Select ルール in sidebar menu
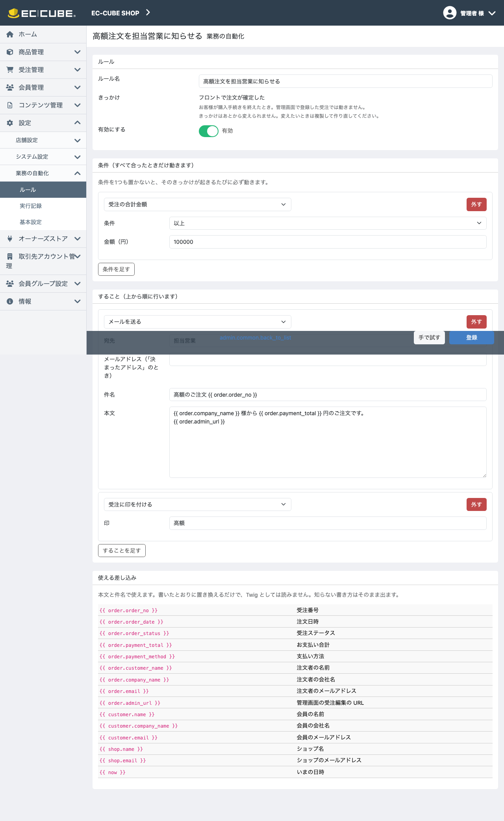The height and width of the screenshot is (821, 504). click(43, 190)
